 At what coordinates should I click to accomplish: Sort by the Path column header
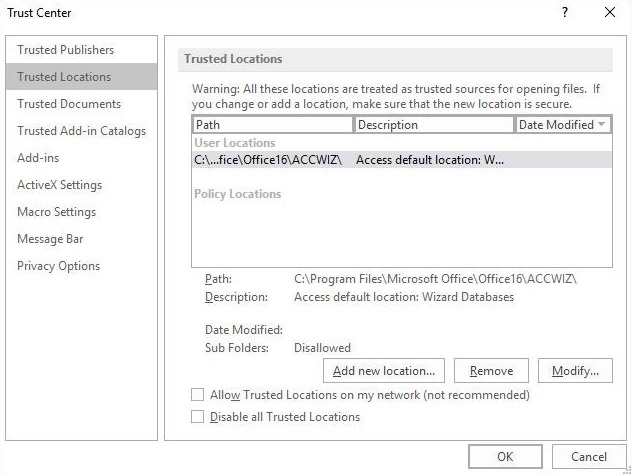click(272, 125)
